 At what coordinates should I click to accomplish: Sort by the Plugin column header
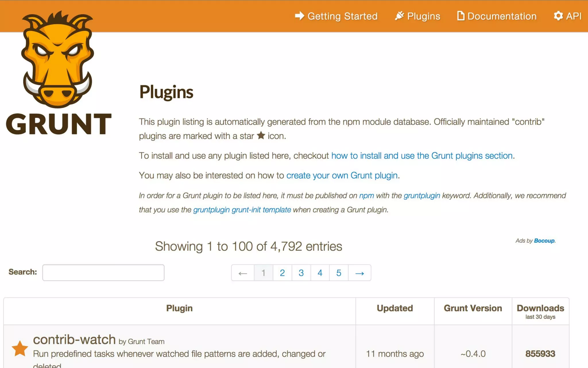pyautogui.click(x=179, y=308)
